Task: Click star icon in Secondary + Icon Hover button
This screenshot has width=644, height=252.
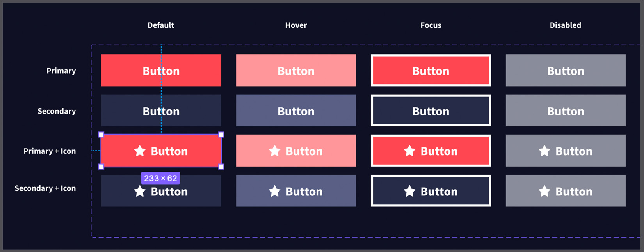Action: coord(275,192)
